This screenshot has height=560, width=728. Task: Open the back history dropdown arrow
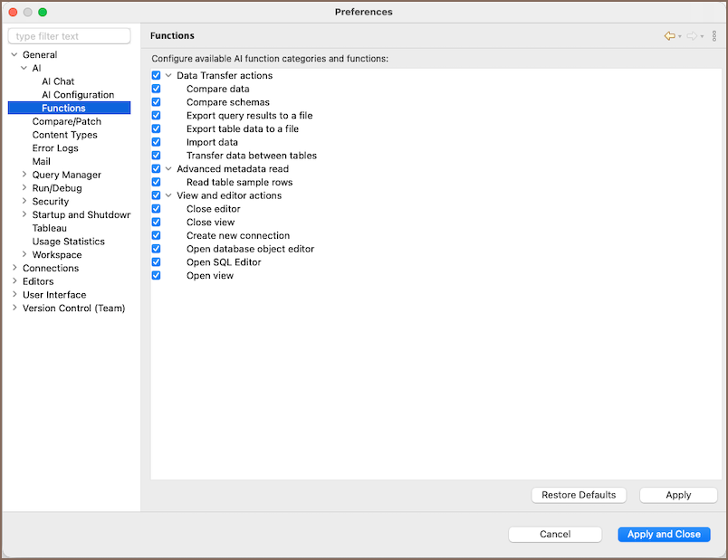(x=680, y=37)
